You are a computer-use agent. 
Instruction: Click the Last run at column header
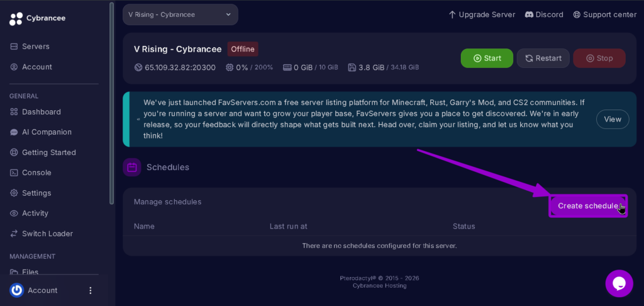288,226
